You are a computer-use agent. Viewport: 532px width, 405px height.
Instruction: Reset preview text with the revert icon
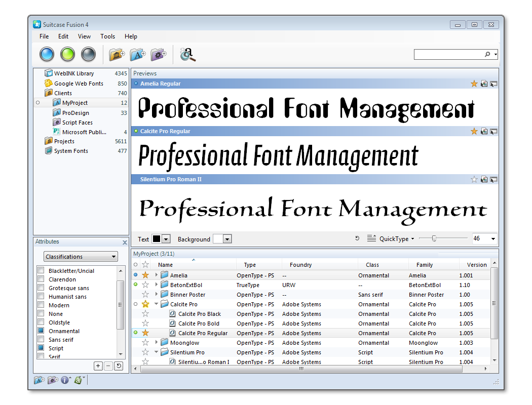(x=357, y=238)
